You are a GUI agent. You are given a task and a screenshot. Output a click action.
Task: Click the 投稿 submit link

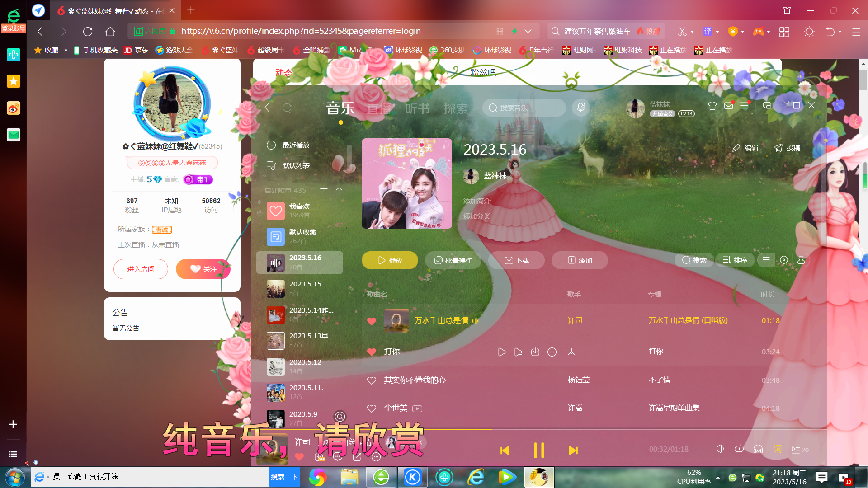787,148
